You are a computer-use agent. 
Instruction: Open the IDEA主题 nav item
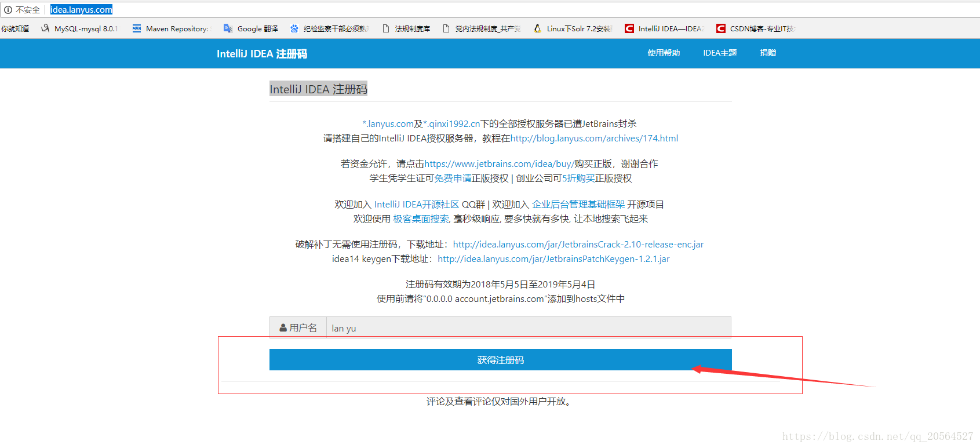pyautogui.click(x=720, y=53)
